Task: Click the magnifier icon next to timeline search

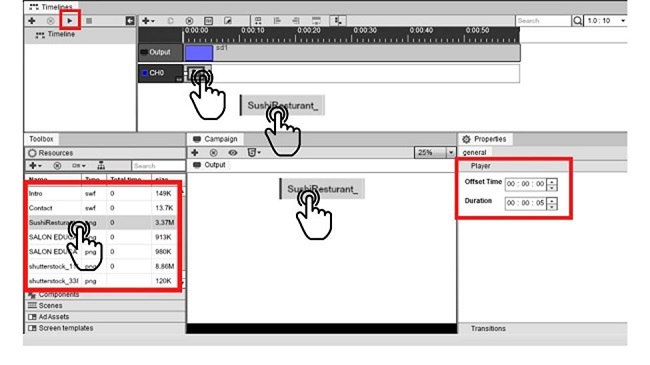Action: [x=577, y=20]
